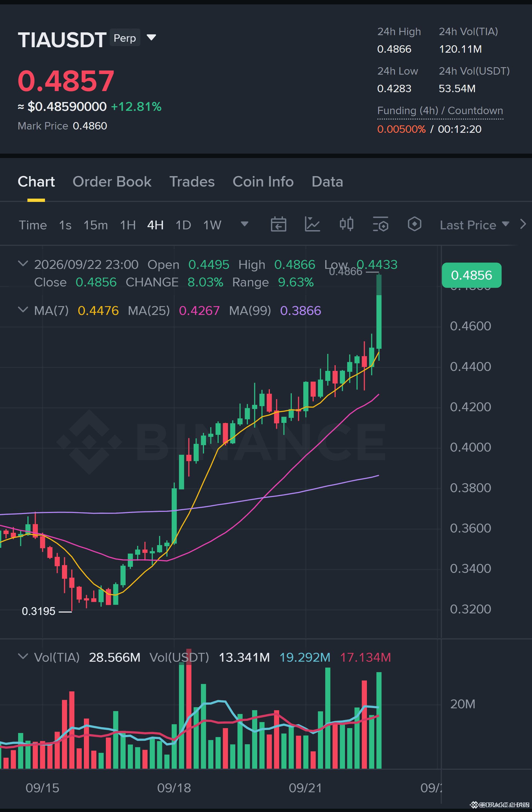Image resolution: width=532 pixels, height=812 pixels.
Task: Select the 4H timeframe
Action: [x=155, y=225]
